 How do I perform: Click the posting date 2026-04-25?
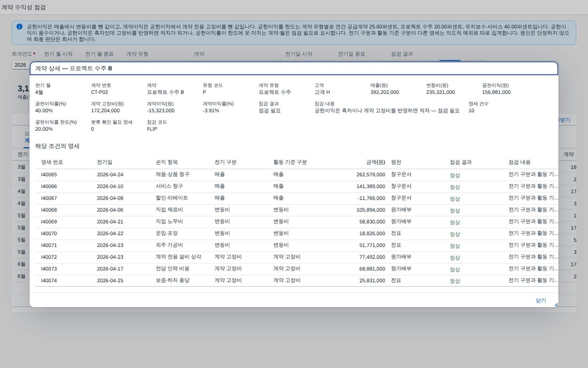pyautogui.click(x=110, y=281)
